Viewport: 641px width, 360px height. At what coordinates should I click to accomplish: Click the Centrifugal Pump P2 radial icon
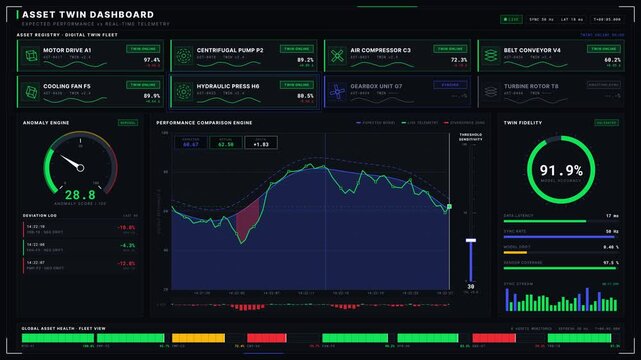pos(184,56)
